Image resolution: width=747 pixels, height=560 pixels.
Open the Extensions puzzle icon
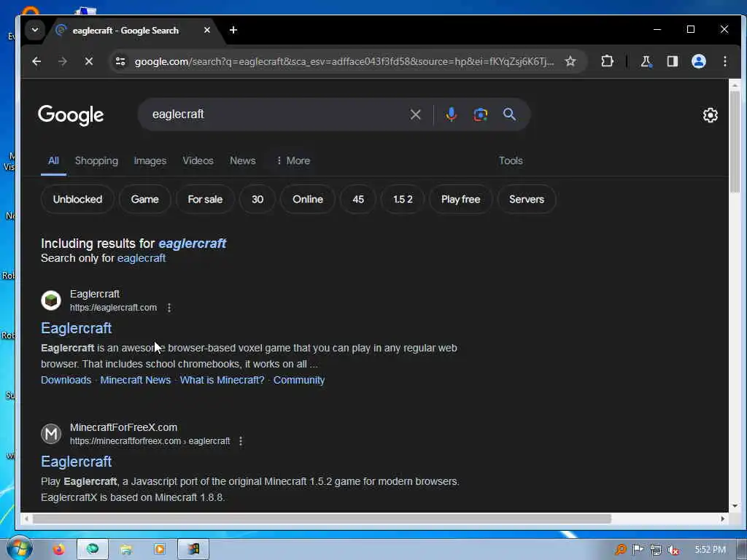click(x=607, y=61)
